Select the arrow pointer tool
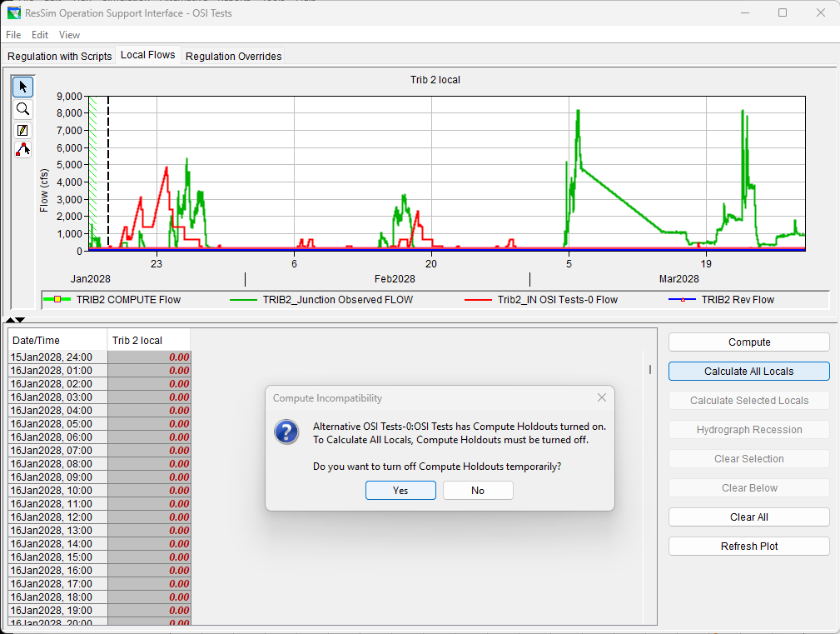This screenshot has width=840, height=634. coord(22,87)
